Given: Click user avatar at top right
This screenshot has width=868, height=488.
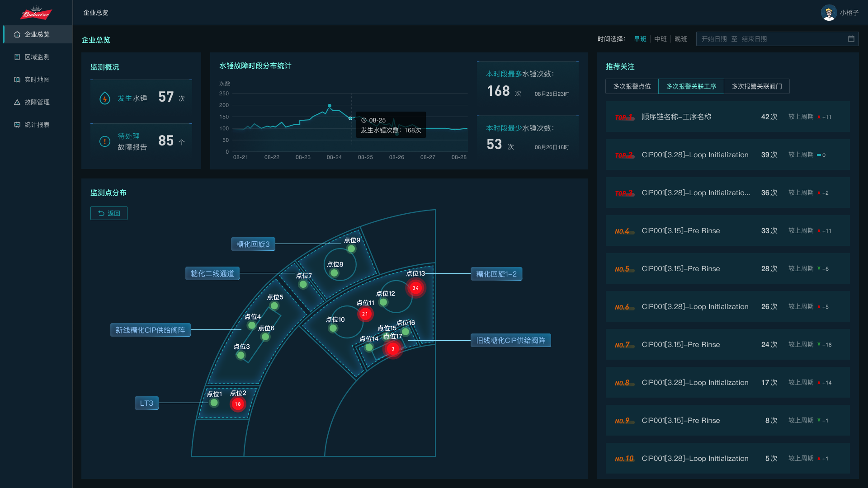Looking at the screenshot, I should (x=828, y=13).
